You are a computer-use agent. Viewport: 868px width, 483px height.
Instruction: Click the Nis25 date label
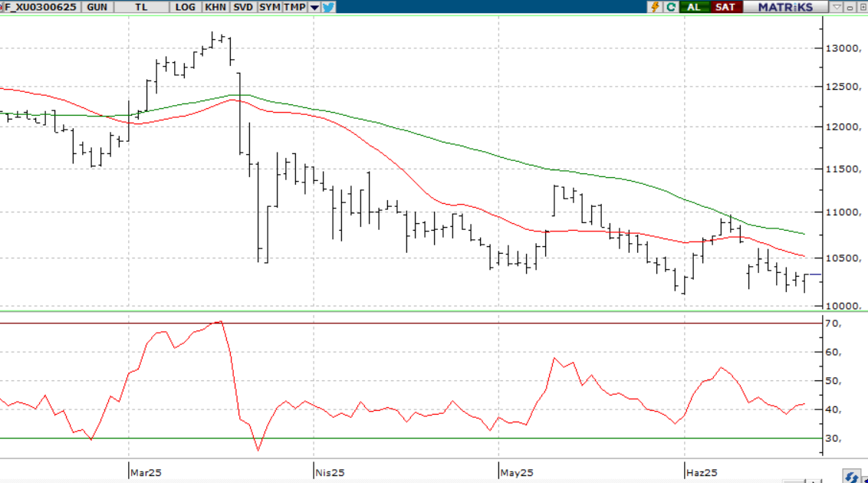click(330, 472)
